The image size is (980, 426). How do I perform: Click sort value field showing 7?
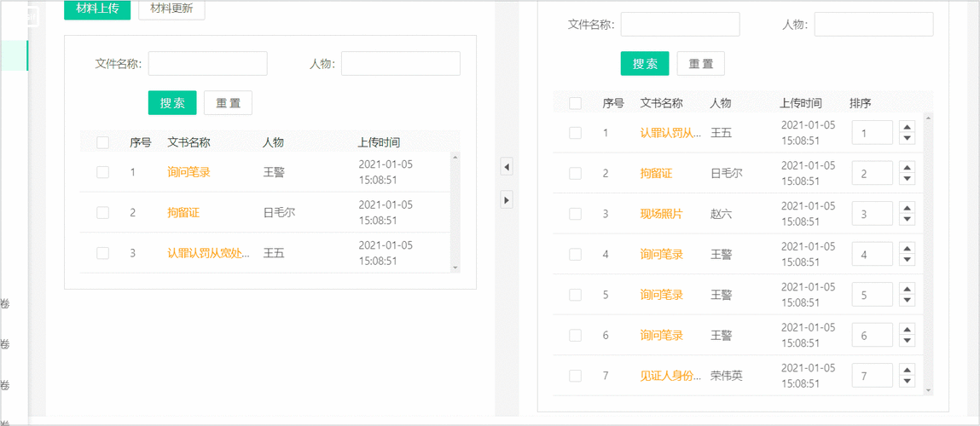pos(872,376)
